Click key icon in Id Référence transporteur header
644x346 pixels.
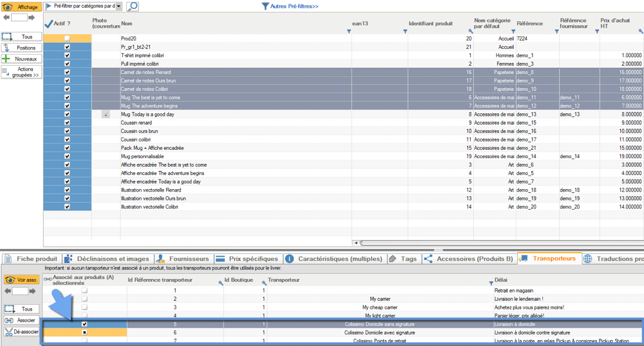point(220,283)
